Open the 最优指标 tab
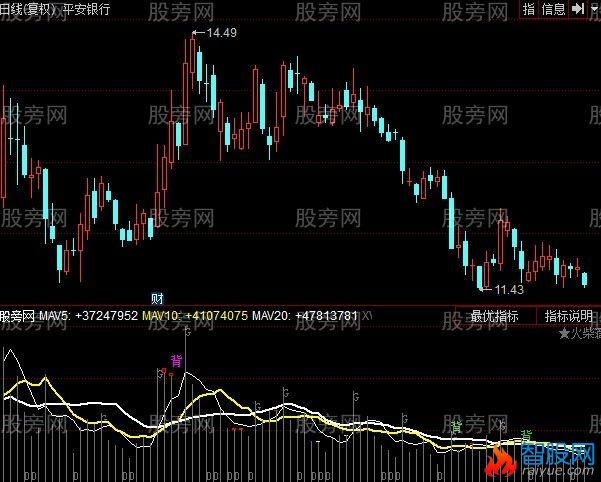601x482 pixels. point(495,316)
